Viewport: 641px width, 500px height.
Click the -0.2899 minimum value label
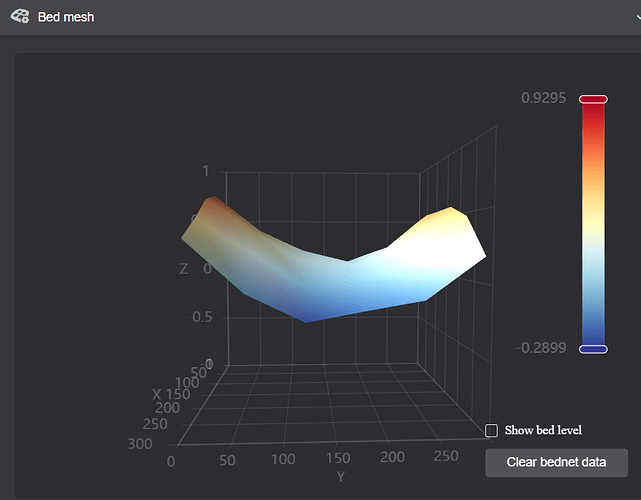click(x=541, y=348)
